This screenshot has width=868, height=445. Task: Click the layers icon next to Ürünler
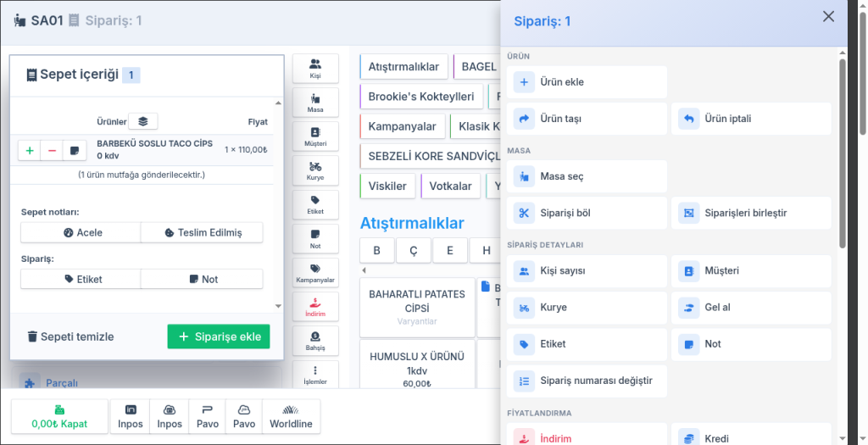(x=142, y=121)
